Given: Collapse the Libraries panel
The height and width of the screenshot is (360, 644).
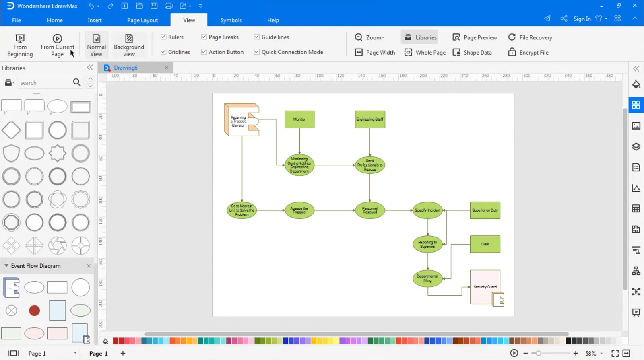Looking at the screenshot, I should point(90,68).
